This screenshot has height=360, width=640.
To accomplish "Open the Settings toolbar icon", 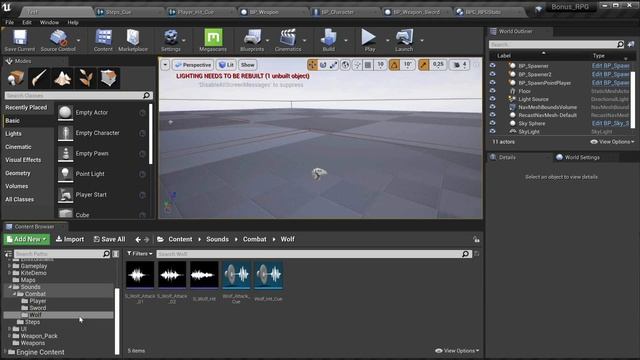I will point(171,40).
